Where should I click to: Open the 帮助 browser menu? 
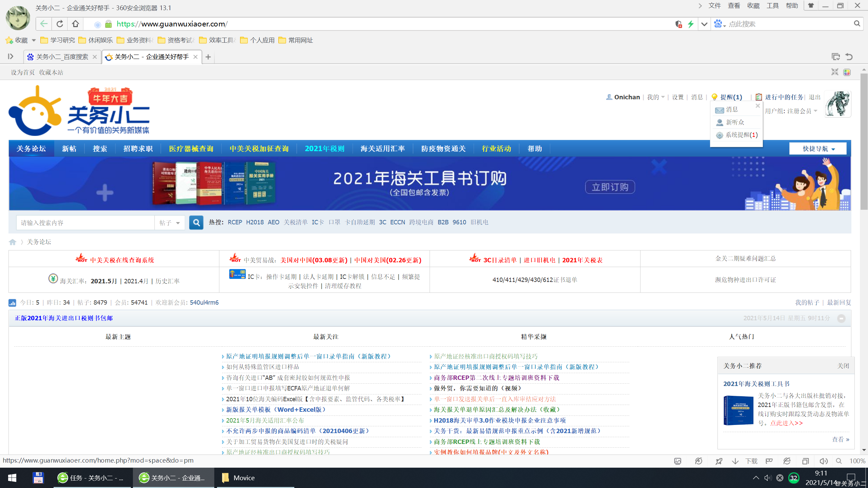(x=792, y=6)
